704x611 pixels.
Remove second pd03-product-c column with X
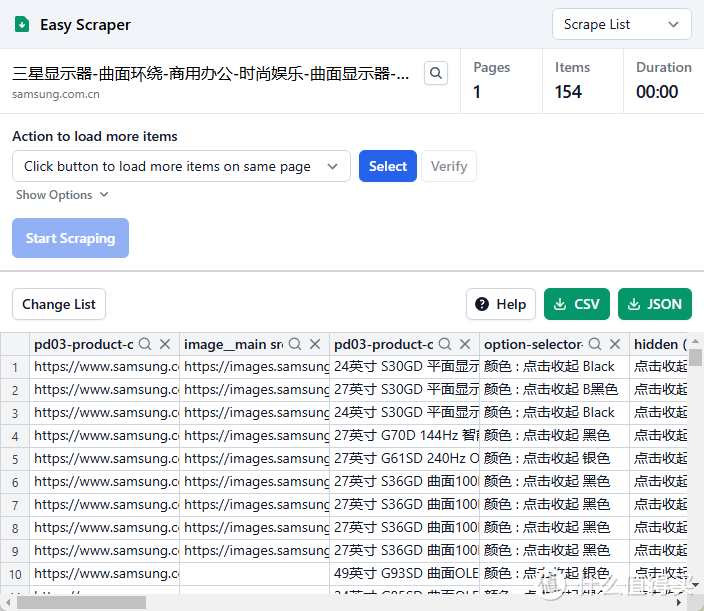click(x=465, y=344)
